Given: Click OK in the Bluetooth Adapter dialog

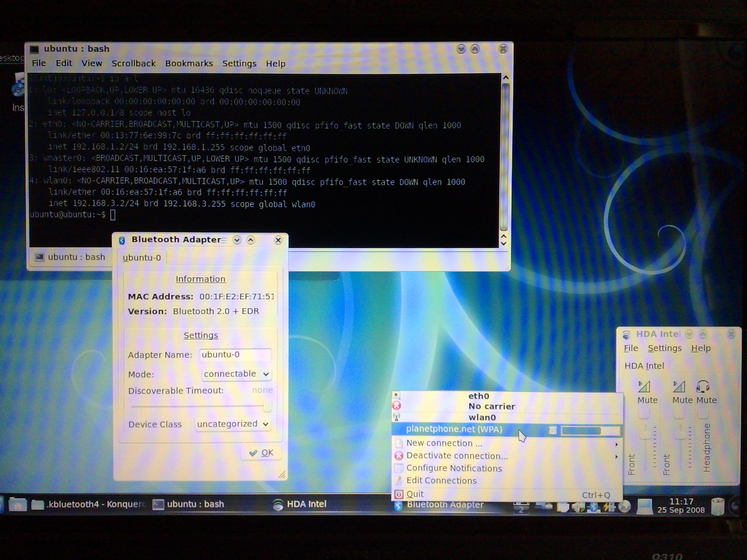Looking at the screenshot, I should pos(261,453).
